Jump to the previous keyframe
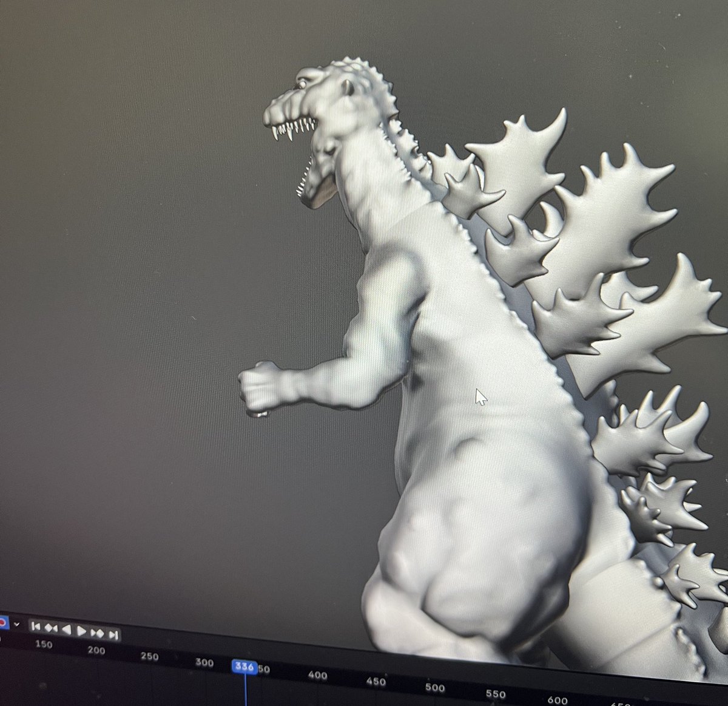Screen dimensions: 728x706 point(52,628)
